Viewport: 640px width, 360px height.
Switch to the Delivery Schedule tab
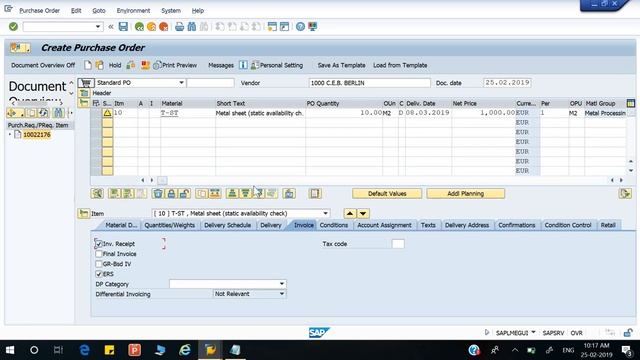click(x=227, y=225)
